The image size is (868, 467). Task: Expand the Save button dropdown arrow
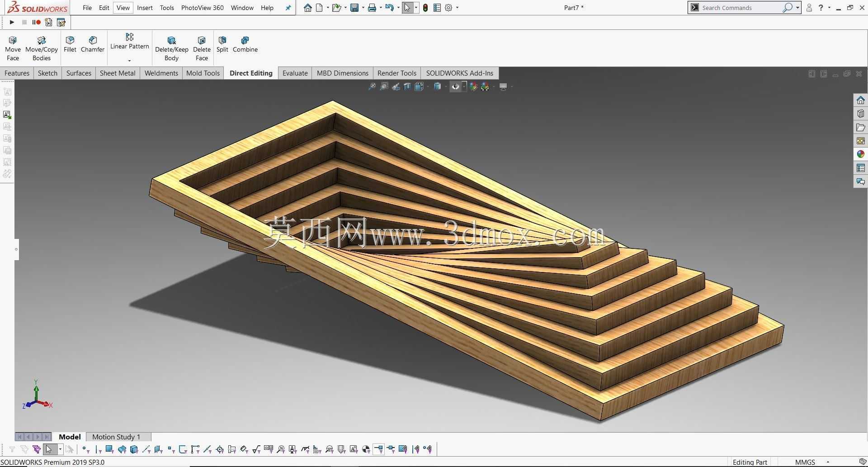(363, 8)
